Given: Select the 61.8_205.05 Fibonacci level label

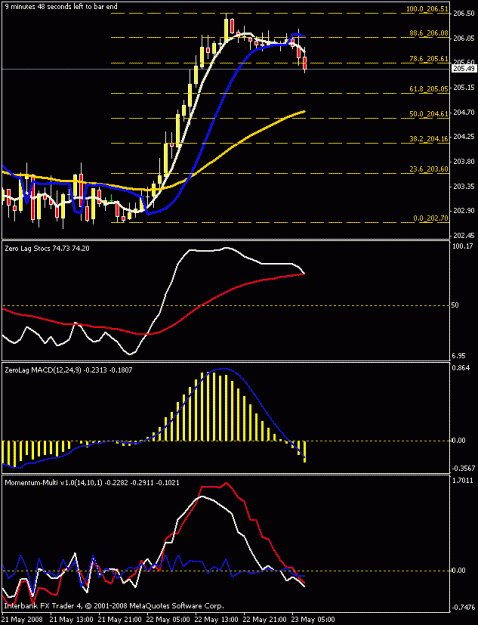Looking at the screenshot, I should 429,89.
